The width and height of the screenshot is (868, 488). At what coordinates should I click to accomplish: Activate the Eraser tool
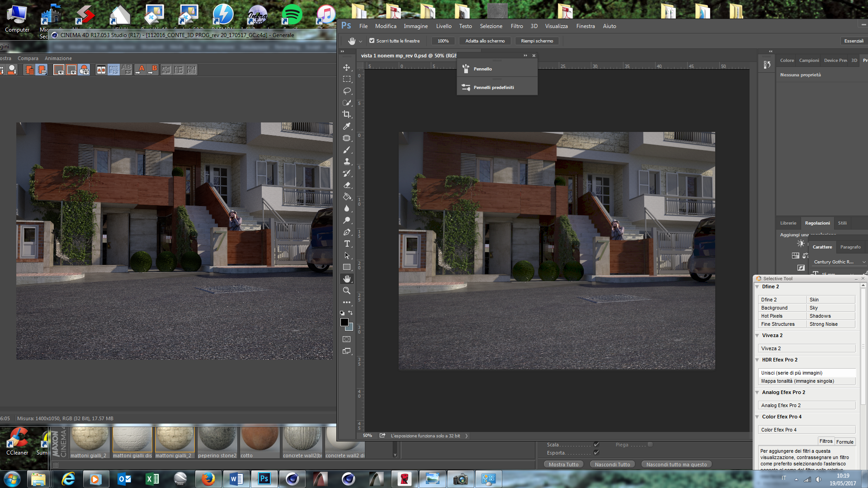347,185
